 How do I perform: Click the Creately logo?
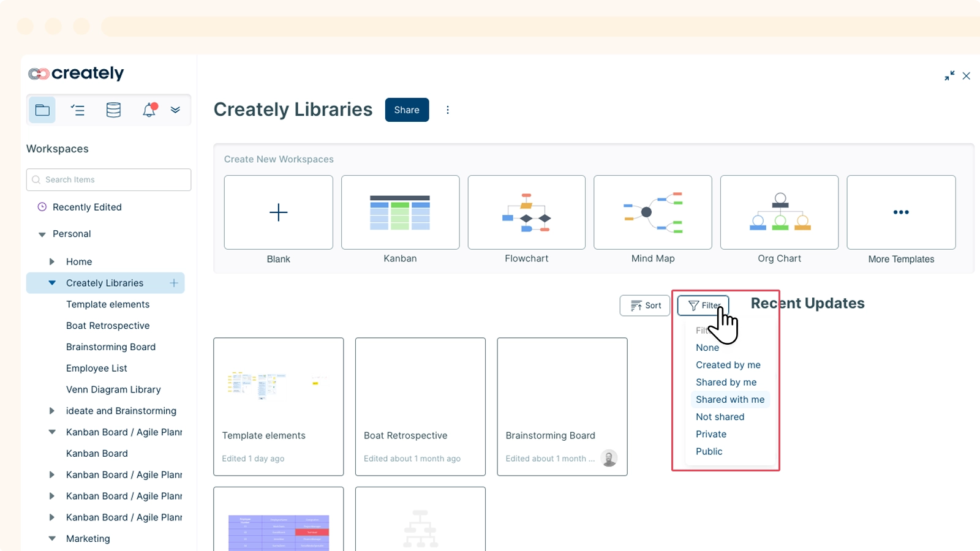(x=76, y=73)
